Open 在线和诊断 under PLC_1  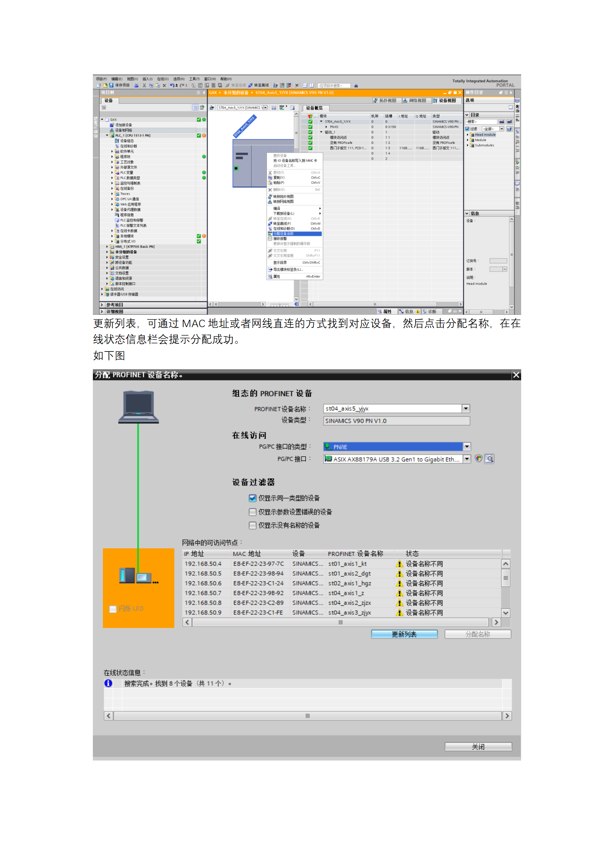126,146
